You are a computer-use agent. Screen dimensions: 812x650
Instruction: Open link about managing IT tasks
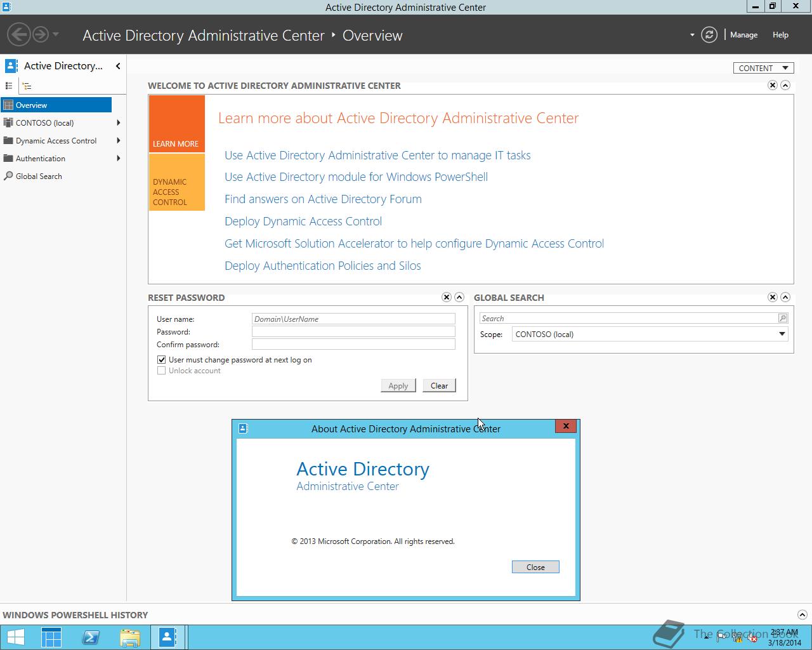coord(377,156)
